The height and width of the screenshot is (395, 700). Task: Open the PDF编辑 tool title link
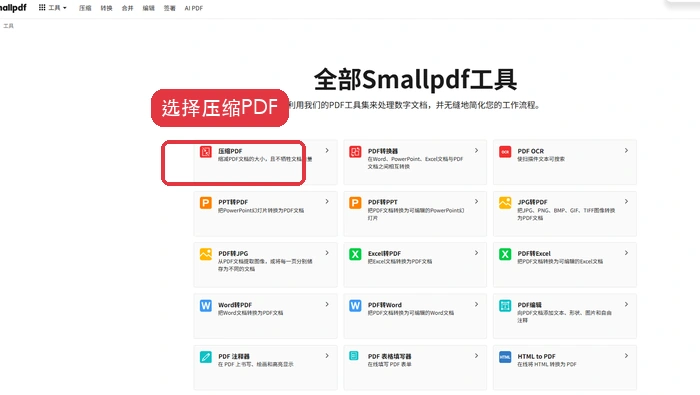529,305
